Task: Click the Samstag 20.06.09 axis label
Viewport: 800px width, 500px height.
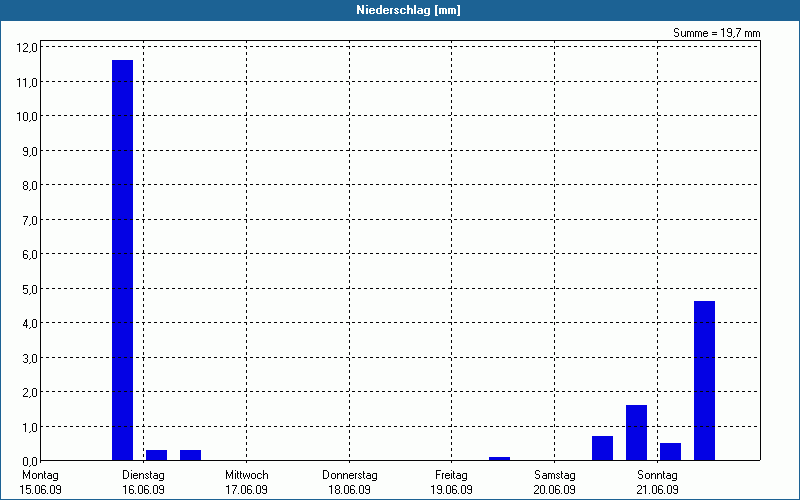Action: 555,483
